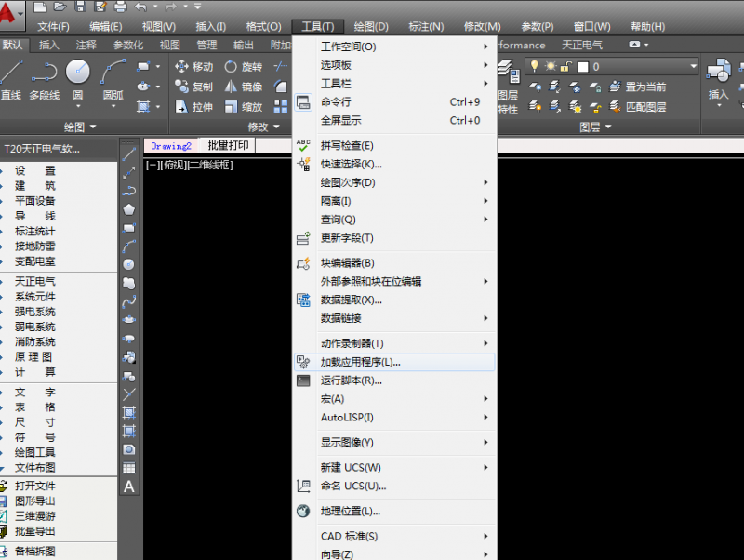The width and height of the screenshot is (744, 560).
Task: Expand the 图层 (Layers) panel dropdown
Action: tap(595, 127)
